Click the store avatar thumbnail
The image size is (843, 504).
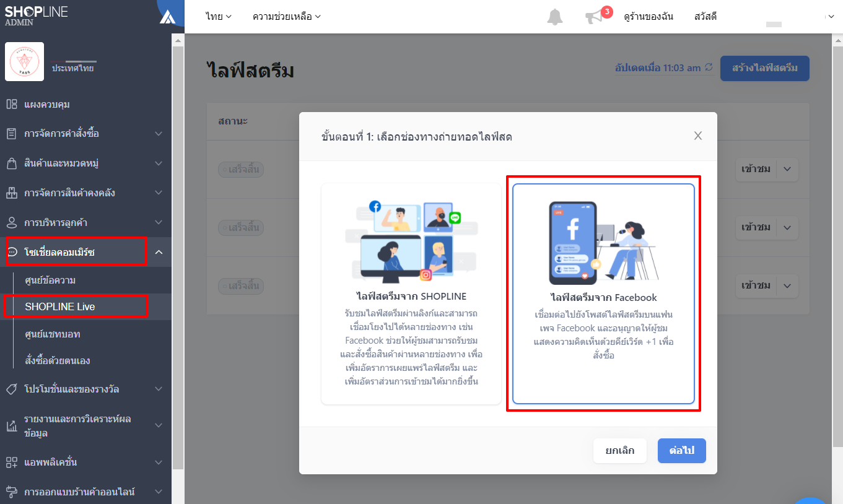[24, 61]
